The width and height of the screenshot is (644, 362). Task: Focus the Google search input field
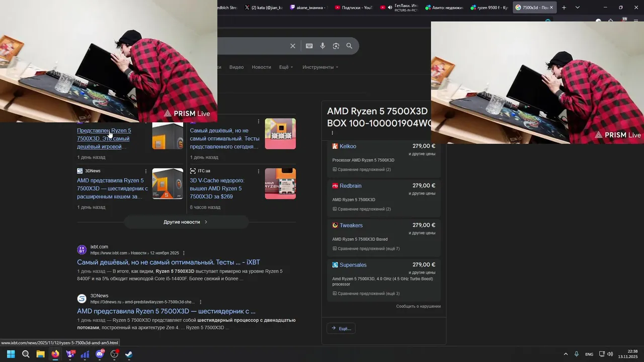click(x=252, y=46)
